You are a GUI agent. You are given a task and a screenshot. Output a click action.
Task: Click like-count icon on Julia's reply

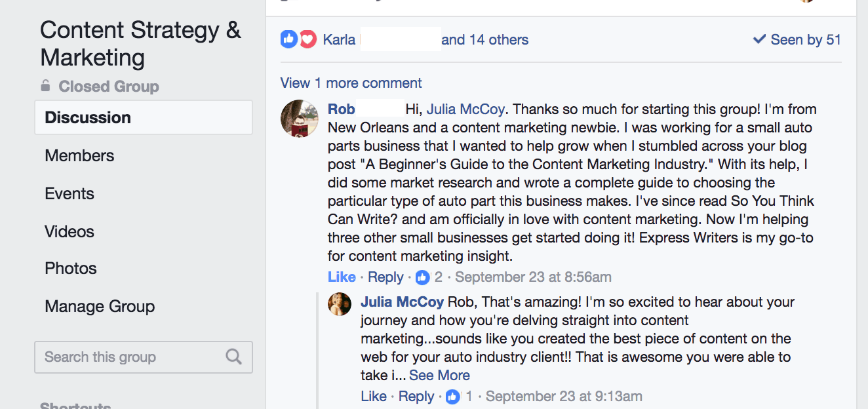pyautogui.click(x=453, y=397)
